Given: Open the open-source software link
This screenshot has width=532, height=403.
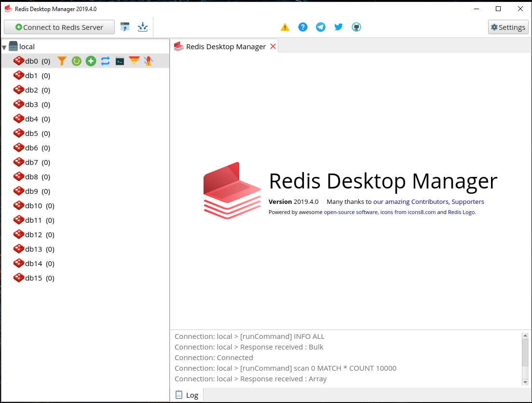Looking at the screenshot, I should pos(351,212).
